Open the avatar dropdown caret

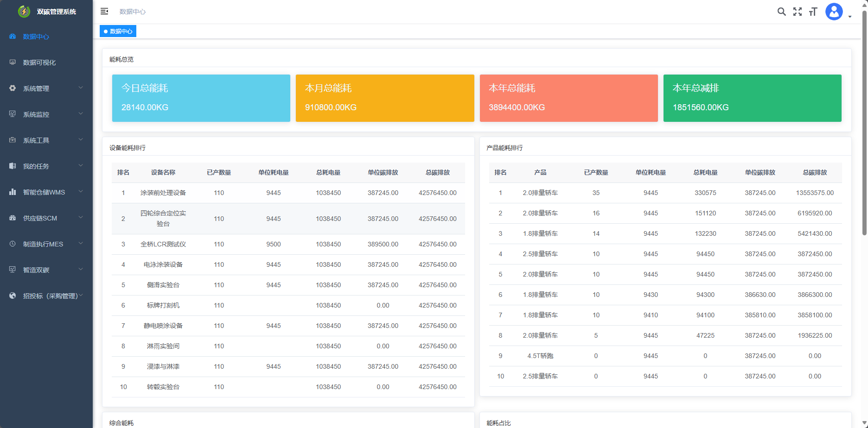point(850,17)
